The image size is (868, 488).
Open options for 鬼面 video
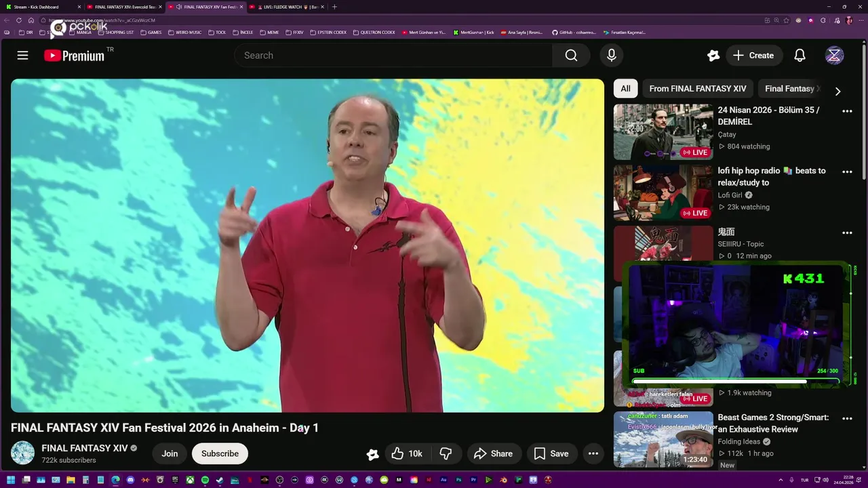[x=847, y=232]
